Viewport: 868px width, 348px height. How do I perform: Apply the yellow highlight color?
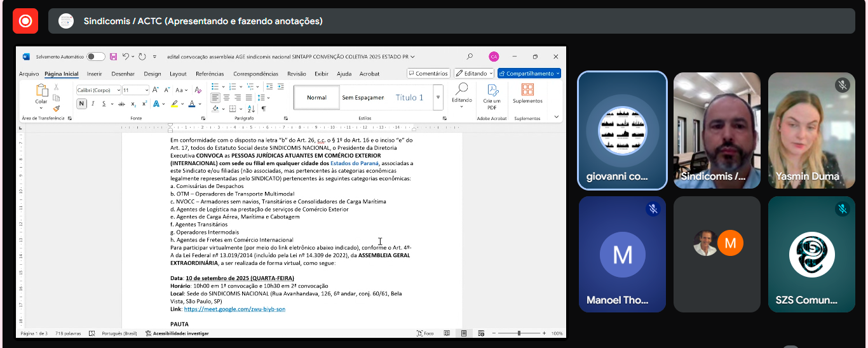point(174,104)
